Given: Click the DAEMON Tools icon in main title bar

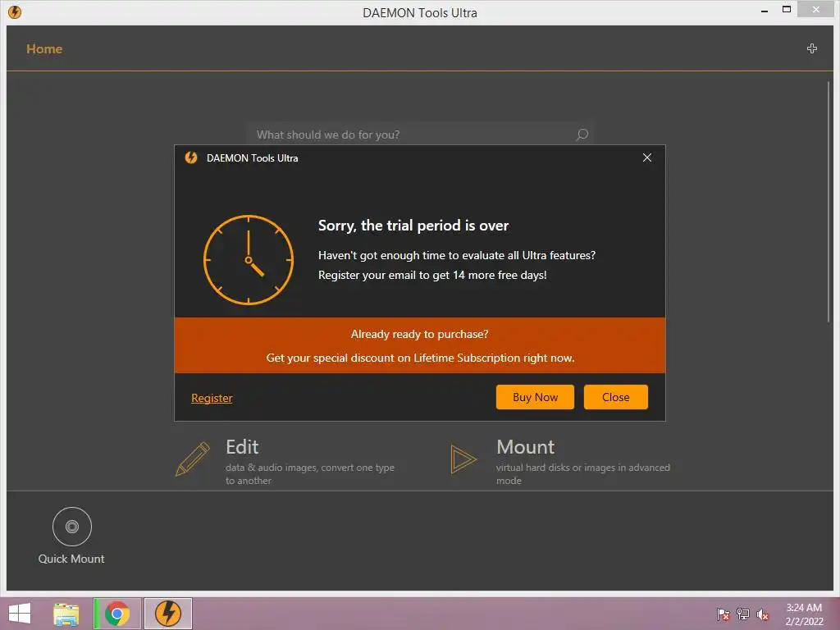Looking at the screenshot, I should pyautogui.click(x=15, y=11).
